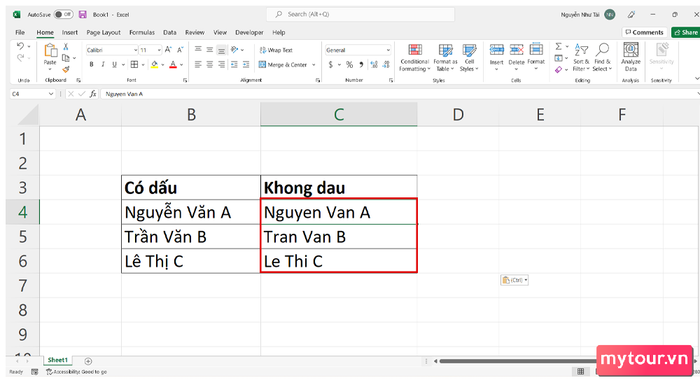The image size is (700, 385).
Task: Click the AutoSum sigma icon
Action: [558, 46]
